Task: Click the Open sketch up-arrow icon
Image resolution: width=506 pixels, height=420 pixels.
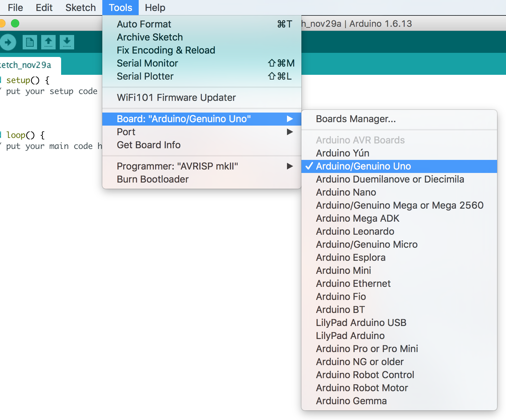Action: pos(48,42)
